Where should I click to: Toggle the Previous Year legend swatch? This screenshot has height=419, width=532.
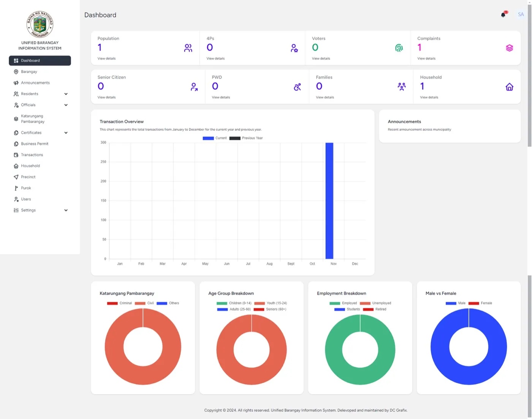click(235, 138)
